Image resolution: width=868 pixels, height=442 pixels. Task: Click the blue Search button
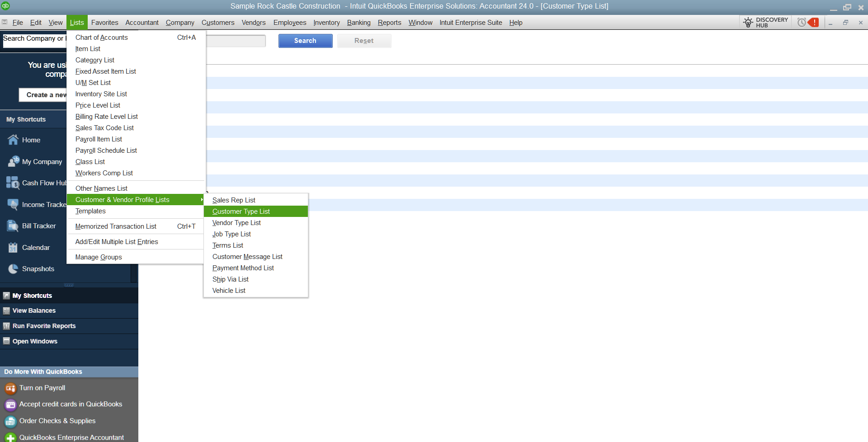tap(305, 41)
